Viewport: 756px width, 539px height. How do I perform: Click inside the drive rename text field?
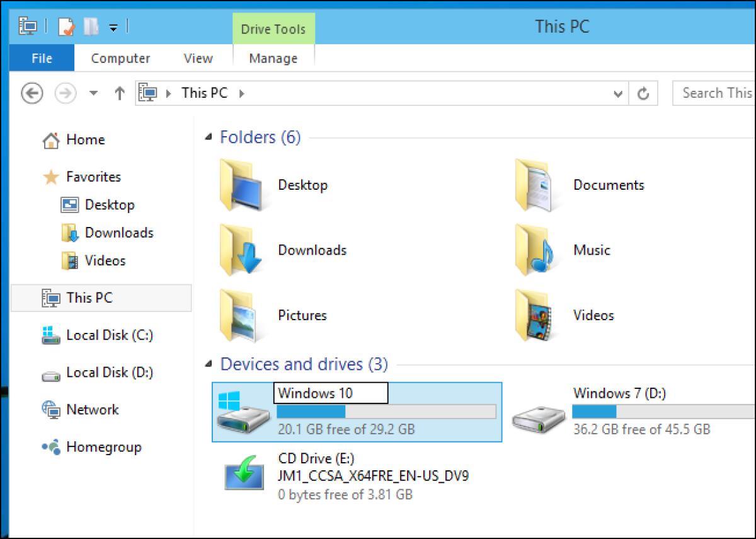click(331, 393)
